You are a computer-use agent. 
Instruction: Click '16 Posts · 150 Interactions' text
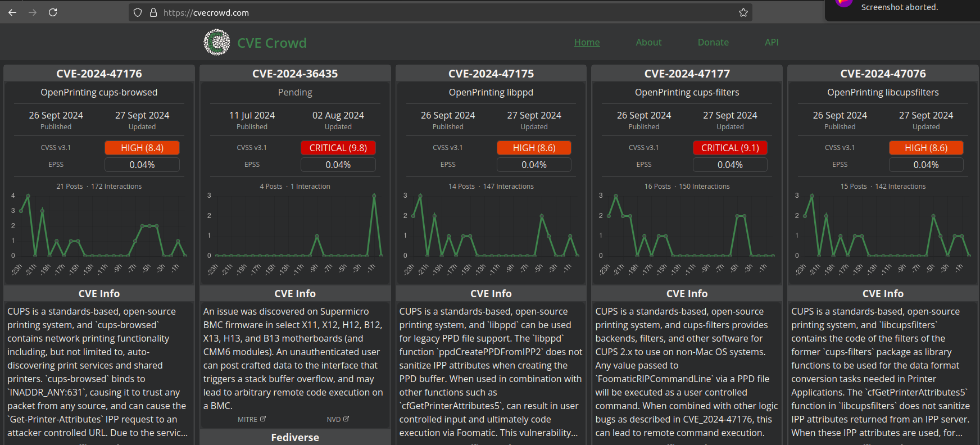(687, 187)
